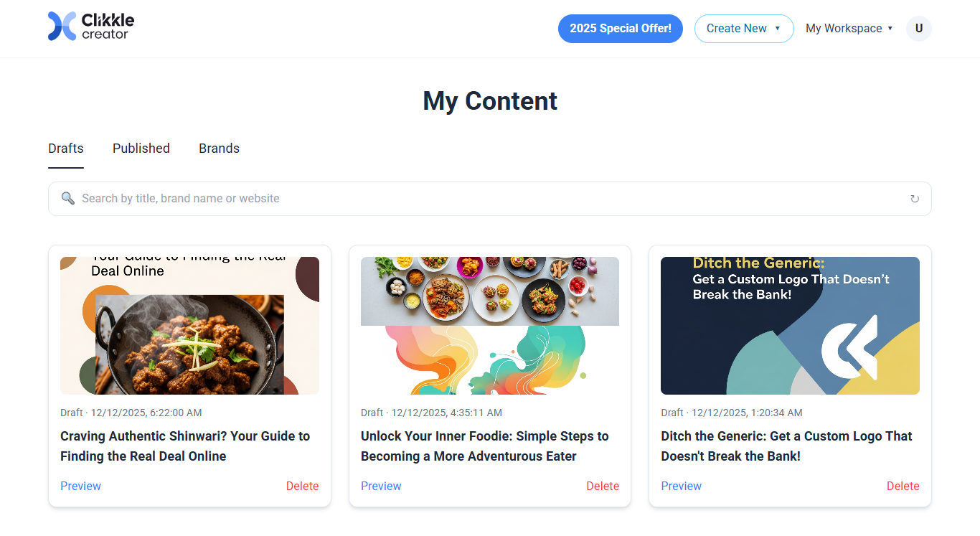Open the My Workspace dropdown
The height and width of the screenshot is (536, 980).
coord(849,29)
